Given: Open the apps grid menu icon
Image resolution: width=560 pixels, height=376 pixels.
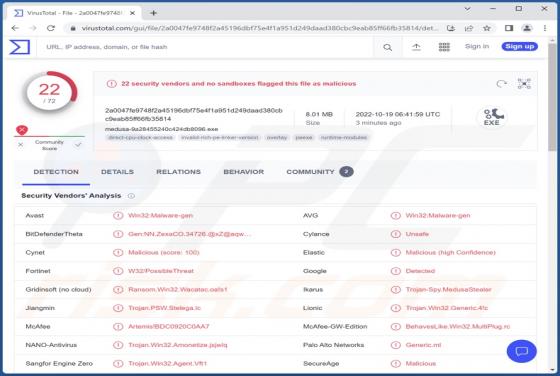Looking at the screenshot, I should pyautogui.click(x=444, y=47).
